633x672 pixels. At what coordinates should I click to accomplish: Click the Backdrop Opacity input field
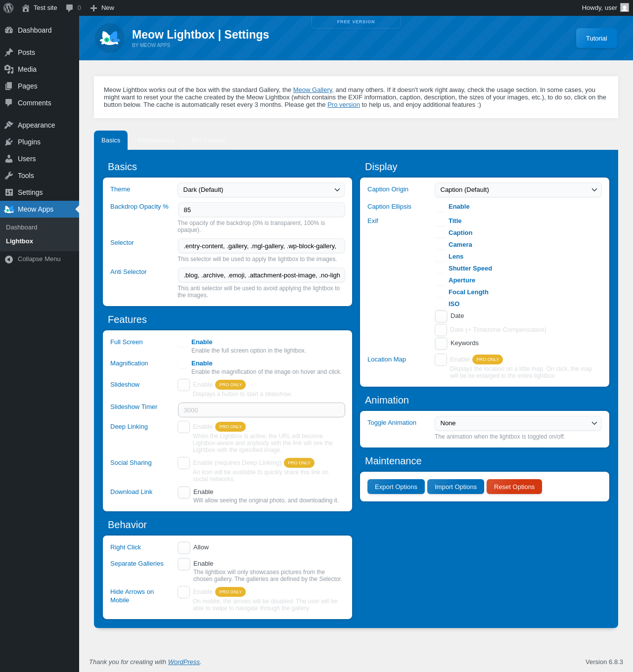(261, 210)
